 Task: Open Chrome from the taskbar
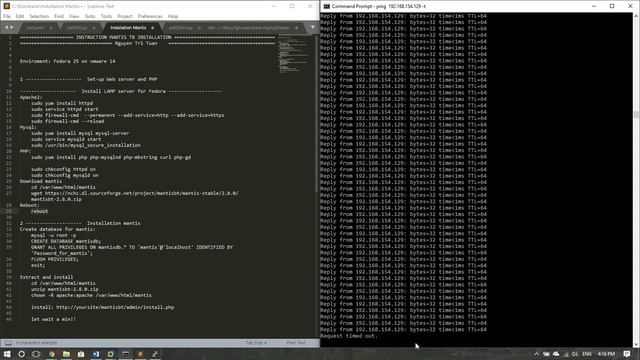(x=51, y=354)
